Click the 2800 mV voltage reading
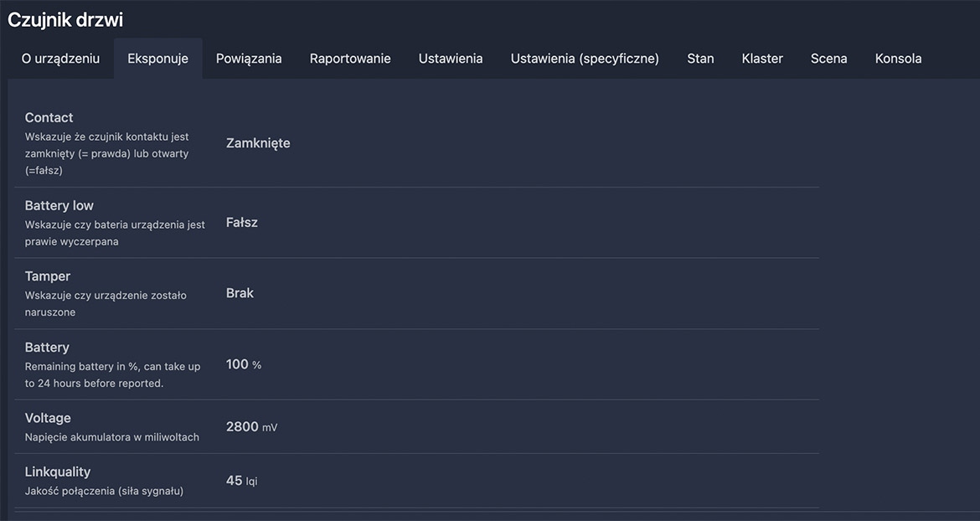This screenshot has height=521, width=980. tap(250, 427)
